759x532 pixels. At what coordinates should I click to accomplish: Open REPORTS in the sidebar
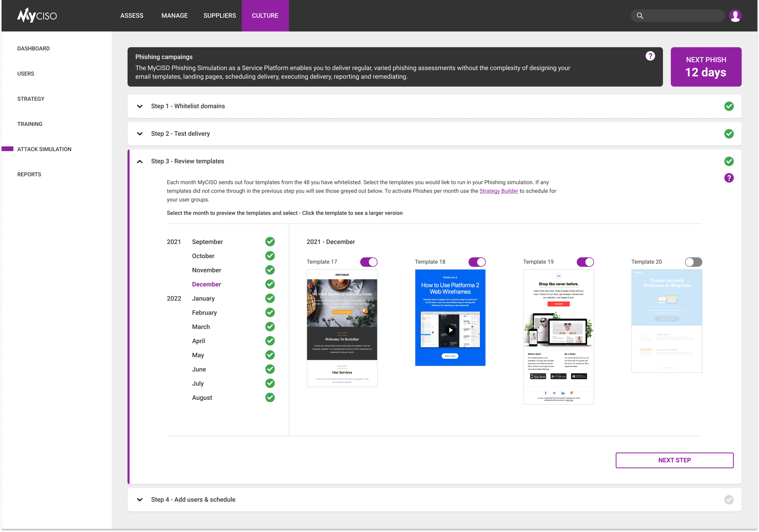[29, 175]
